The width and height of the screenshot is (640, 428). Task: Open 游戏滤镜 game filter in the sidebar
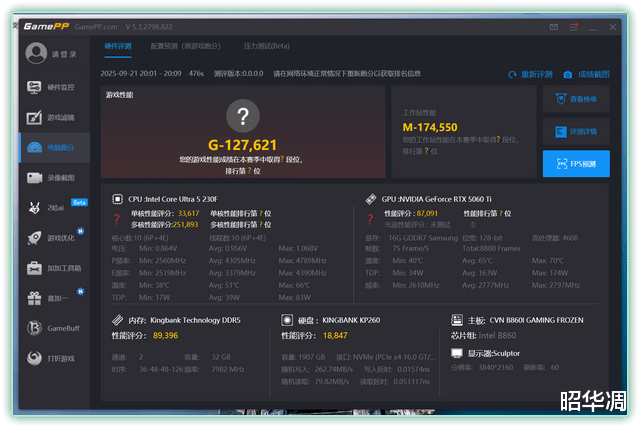(54, 118)
